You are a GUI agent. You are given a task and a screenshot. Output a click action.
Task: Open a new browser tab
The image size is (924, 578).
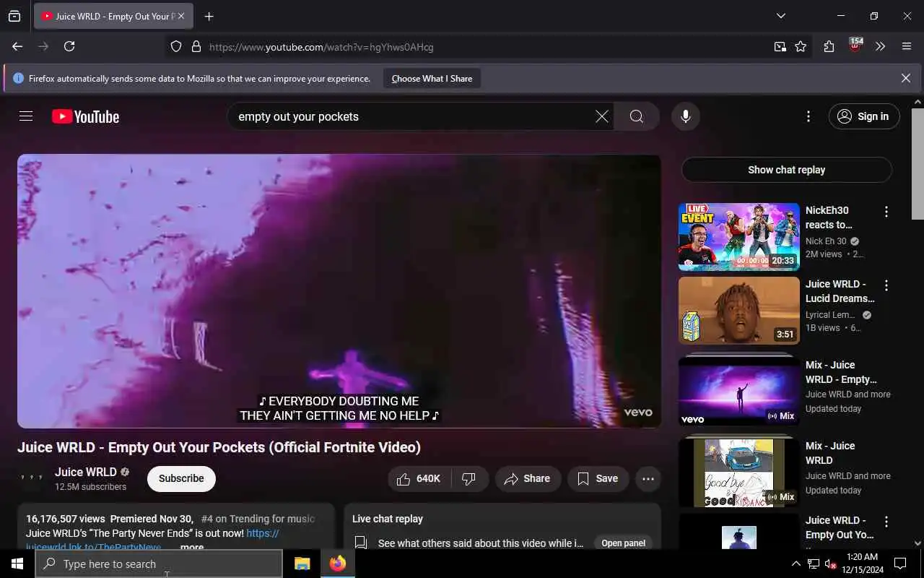tap(209, 16)
